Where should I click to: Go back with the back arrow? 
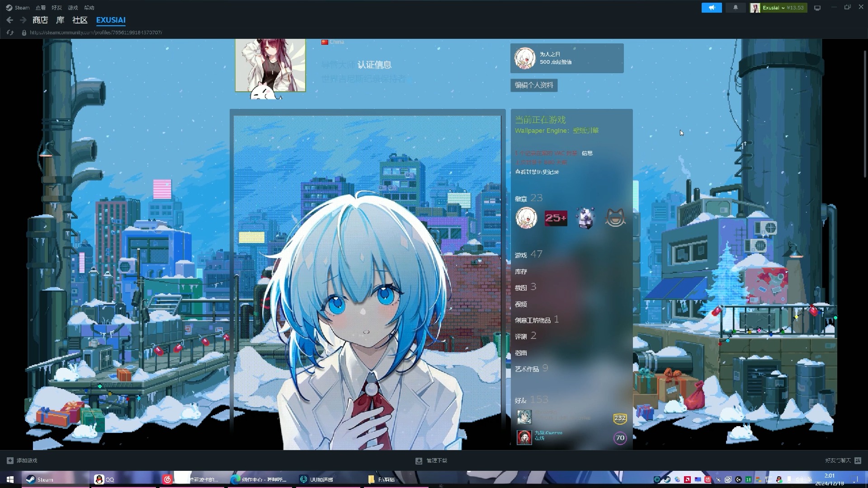10,20
